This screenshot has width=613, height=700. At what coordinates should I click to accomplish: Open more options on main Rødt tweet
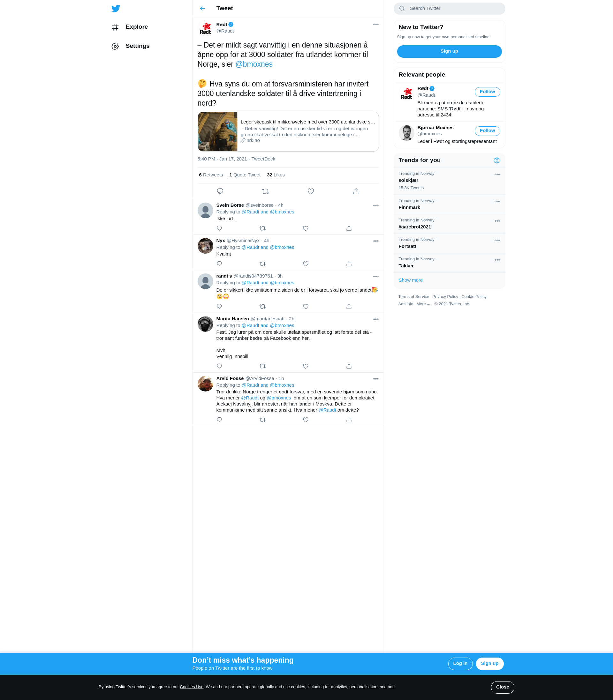(376, 25)
